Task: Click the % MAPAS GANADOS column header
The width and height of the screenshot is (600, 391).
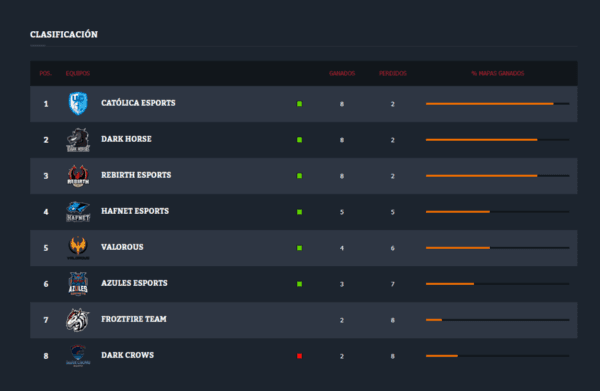Action: click(497, 73)
